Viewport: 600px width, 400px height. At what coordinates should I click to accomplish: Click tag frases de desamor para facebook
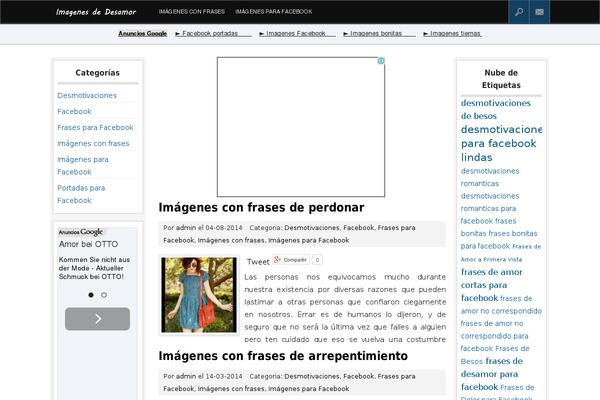tap(492, 374)
